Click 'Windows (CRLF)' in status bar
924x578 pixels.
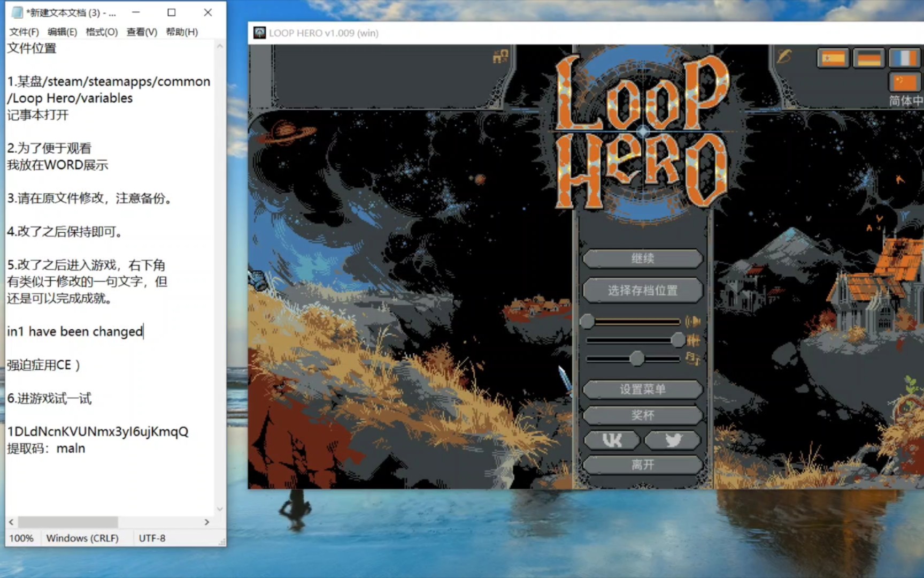(82, 538)
